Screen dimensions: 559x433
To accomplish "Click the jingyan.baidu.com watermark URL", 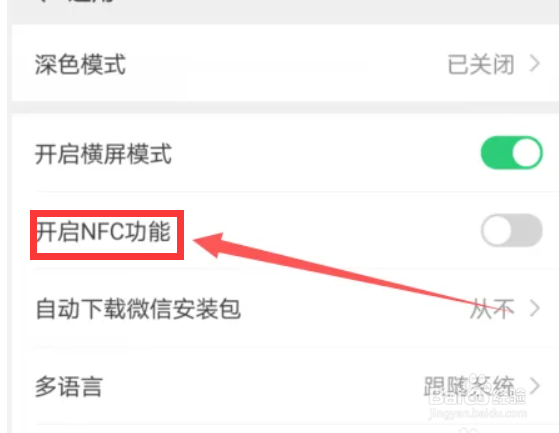I will click(478, 413).
